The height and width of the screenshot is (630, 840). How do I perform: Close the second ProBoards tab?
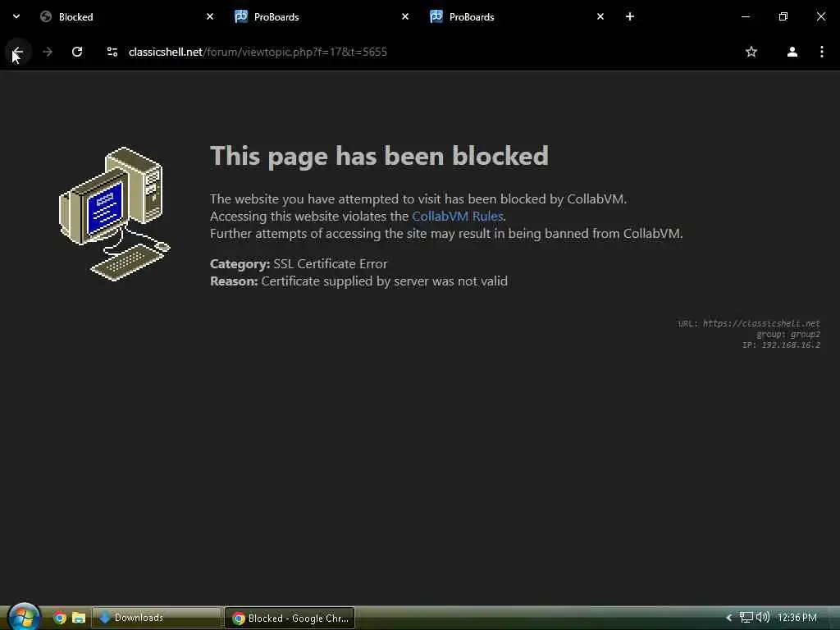point(600,16)
